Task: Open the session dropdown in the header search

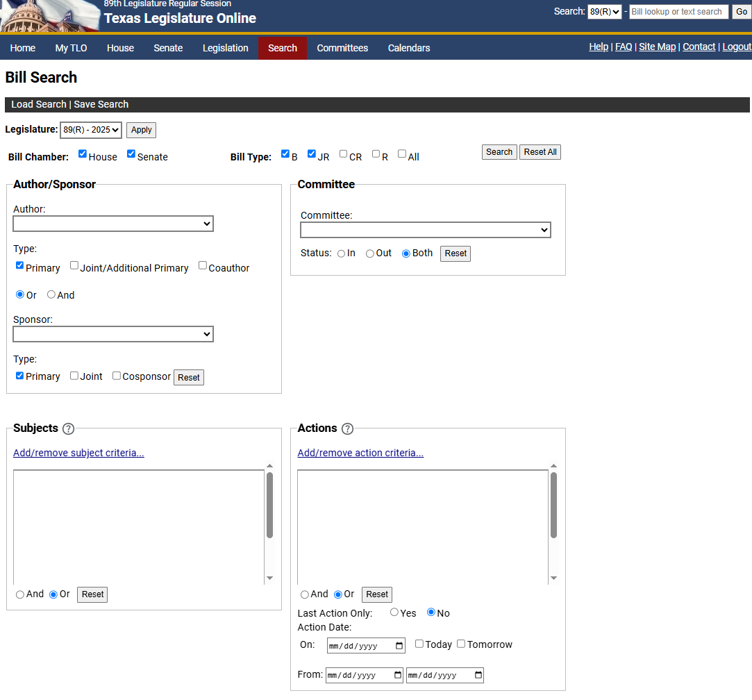Action: 604,11
